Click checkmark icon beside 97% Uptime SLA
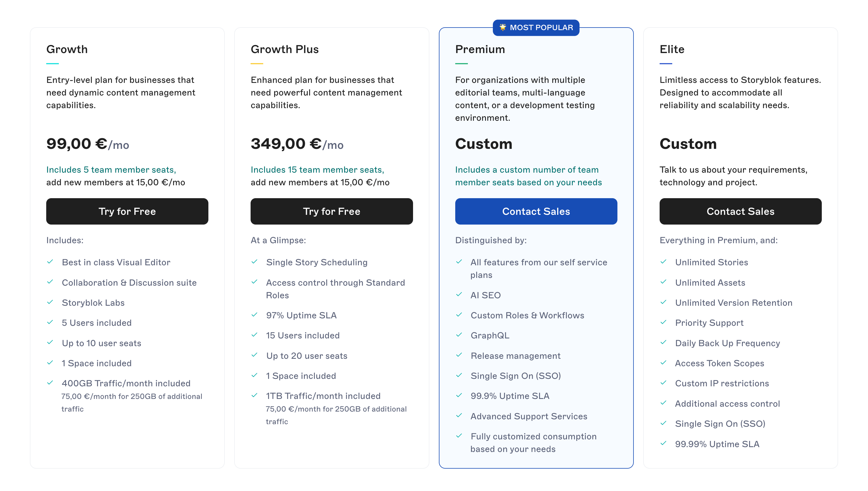 (255, 315)
